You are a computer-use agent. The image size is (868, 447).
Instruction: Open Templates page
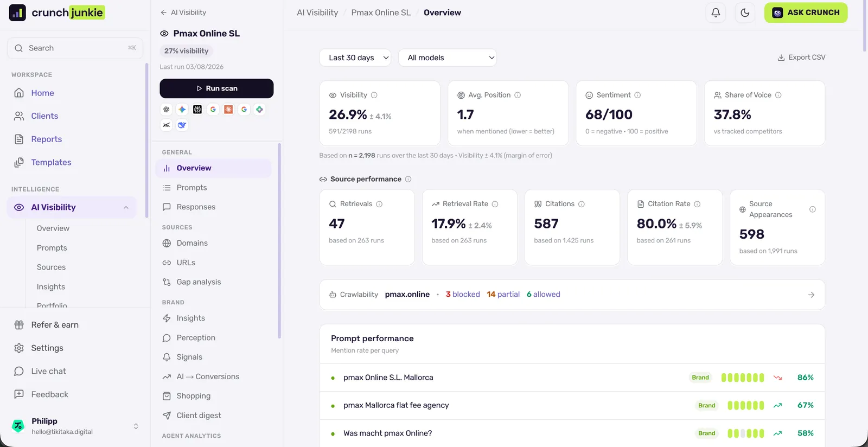(51, 162)
